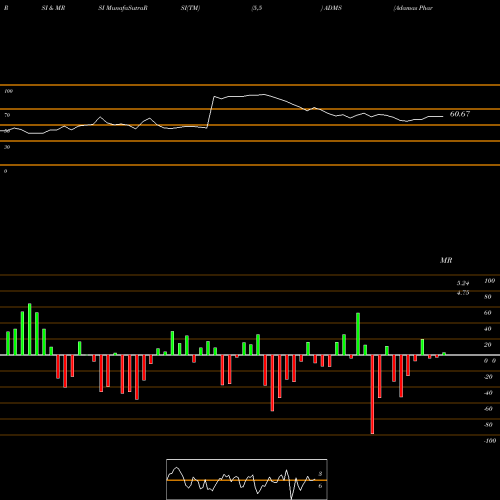Click the 'SI(TM)' header label
The image size is (500, 500).
tap(190, 8)
